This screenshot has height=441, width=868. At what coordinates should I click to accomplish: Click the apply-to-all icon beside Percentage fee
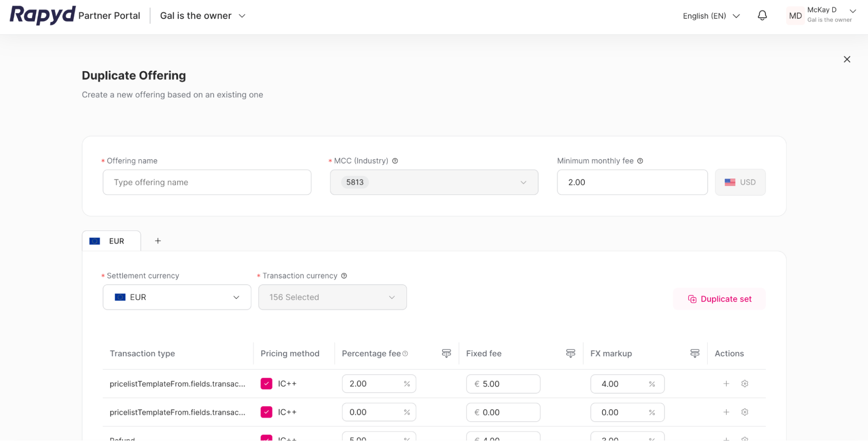[x=446, y=353]
